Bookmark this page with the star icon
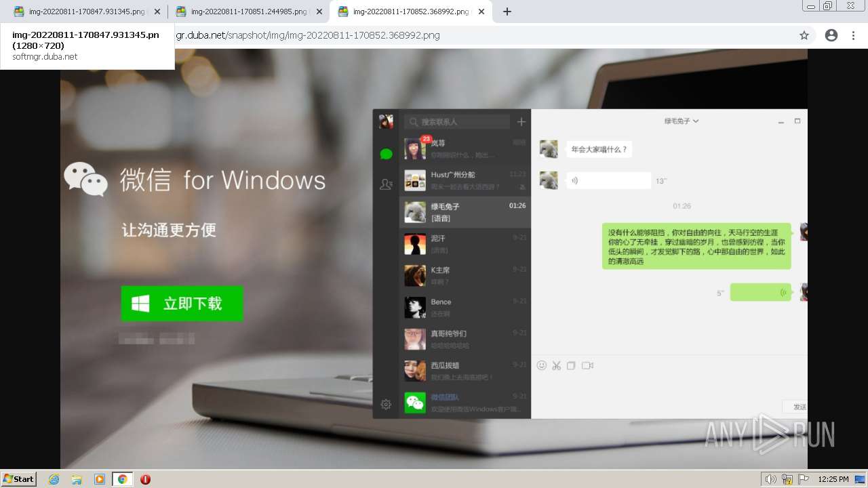Screen dimensions: 868x488 [804, 35]
